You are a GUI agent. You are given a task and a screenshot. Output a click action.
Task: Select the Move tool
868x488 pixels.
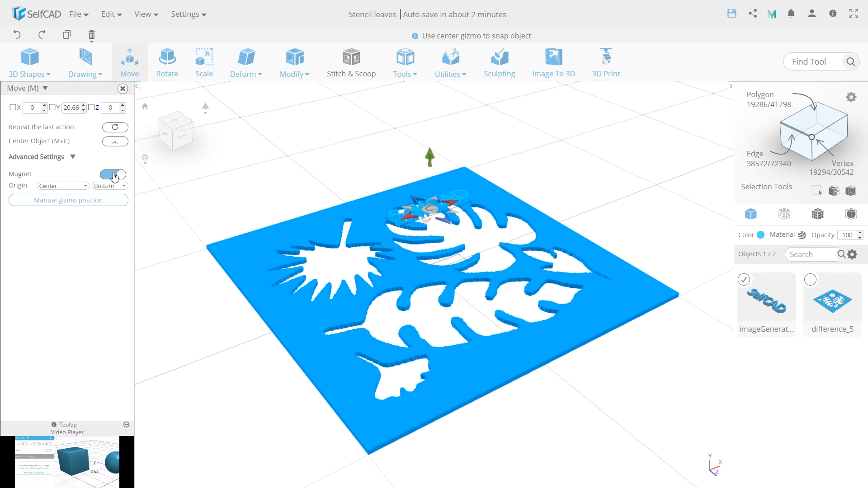130,63
